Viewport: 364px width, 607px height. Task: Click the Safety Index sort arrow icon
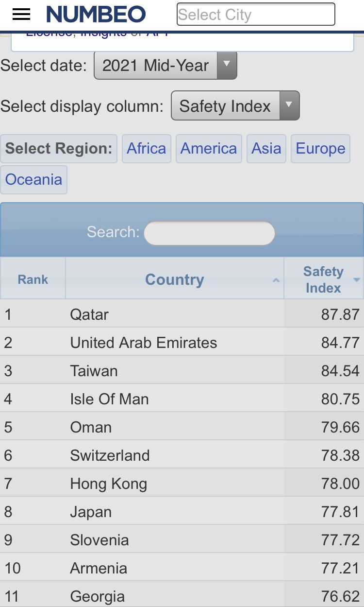(x=357, y=280)
